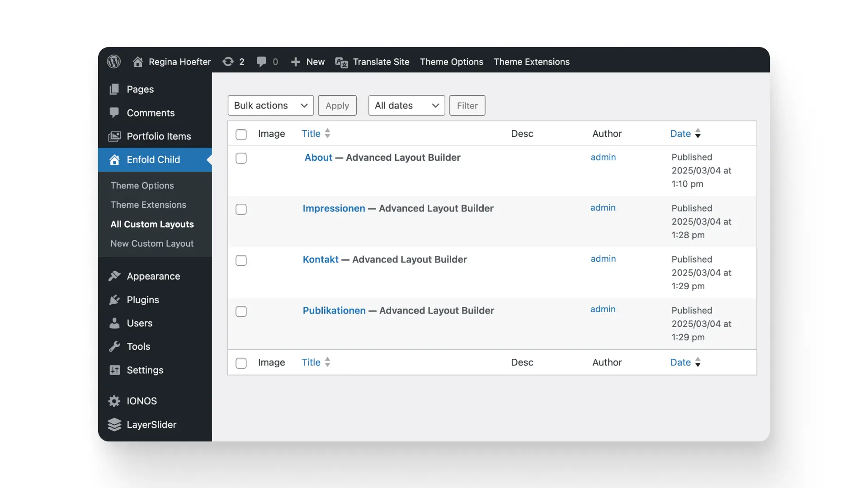Click the Translate Site icon
868x488 pixels.
click(x=341, y=62)
